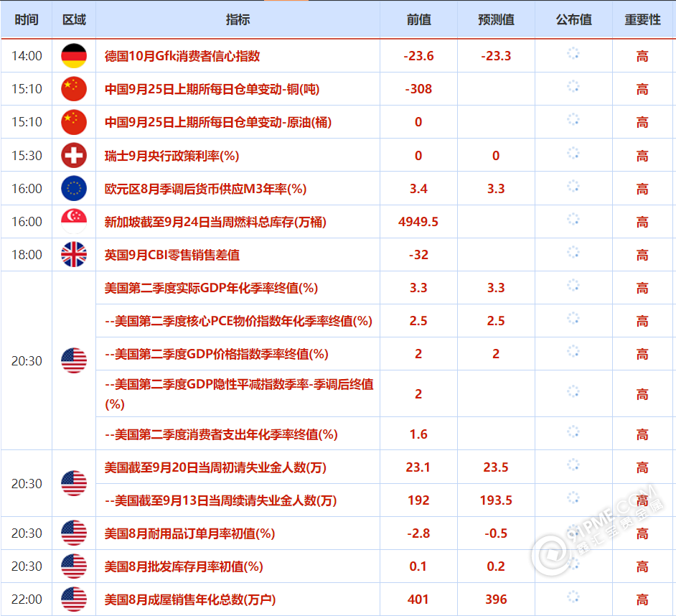
Task: Click the 重要性 column header
Action: pos(642,19)
